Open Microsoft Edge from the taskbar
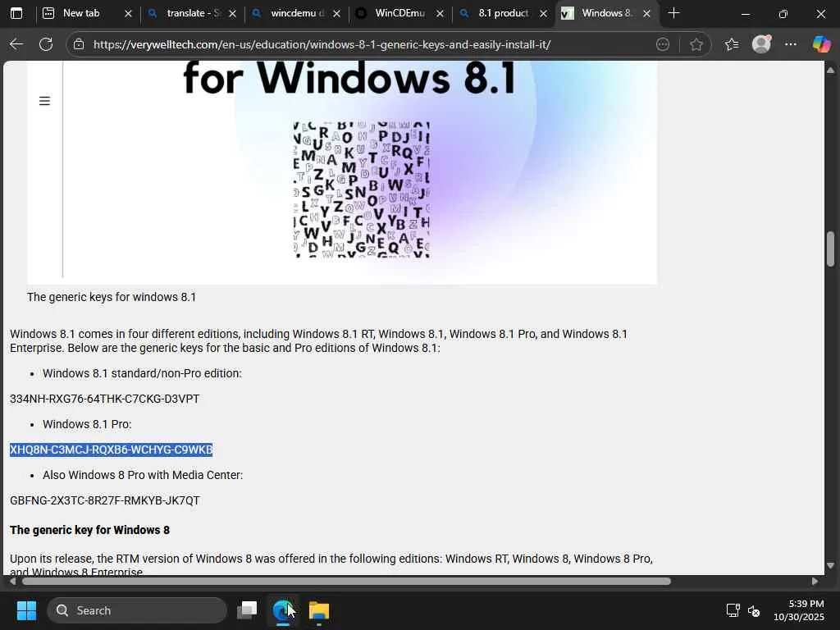The image size is (840, 630). click(x=282, y=610)
